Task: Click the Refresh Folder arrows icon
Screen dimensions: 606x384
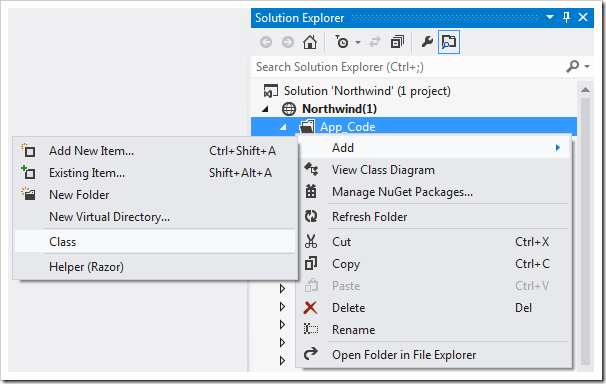Action: pyautogui.click(x=311, y=216)
